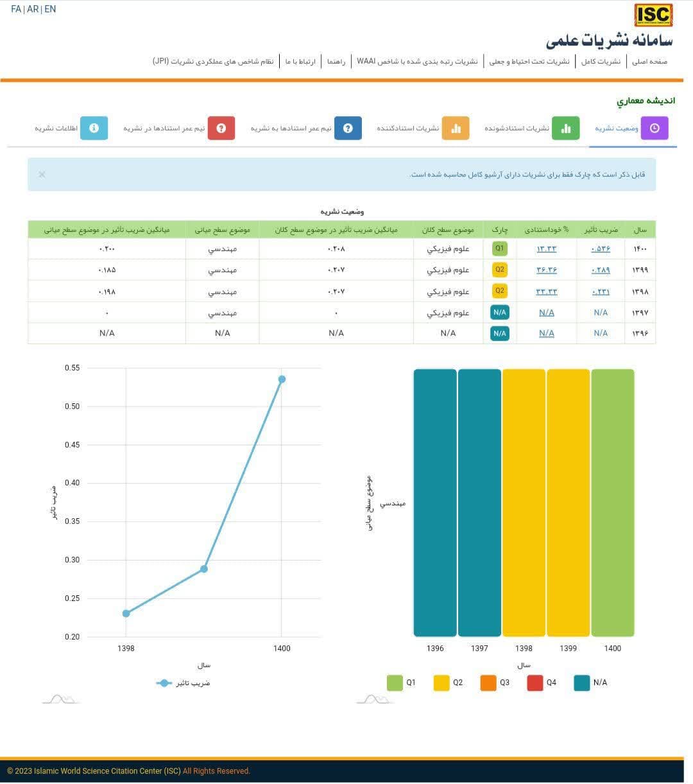This screenshot has width=693, height=784.
Task: Toggle impact factor line in legend
Action: coord(184,683)
